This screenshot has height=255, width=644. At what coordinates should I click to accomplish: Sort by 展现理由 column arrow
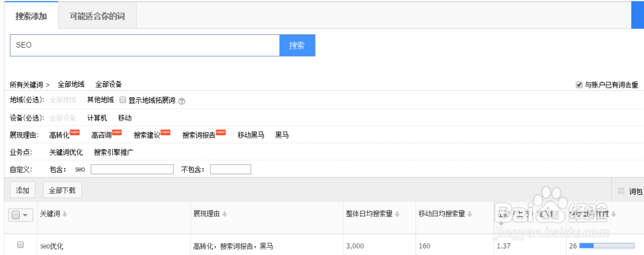coord(225,214)
